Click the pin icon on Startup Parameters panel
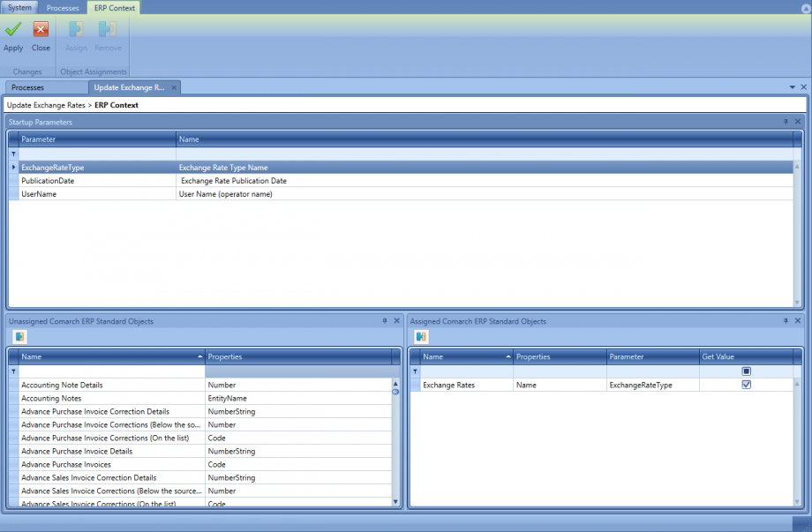This screenshot has width=812, height=532. coord(785,123)
